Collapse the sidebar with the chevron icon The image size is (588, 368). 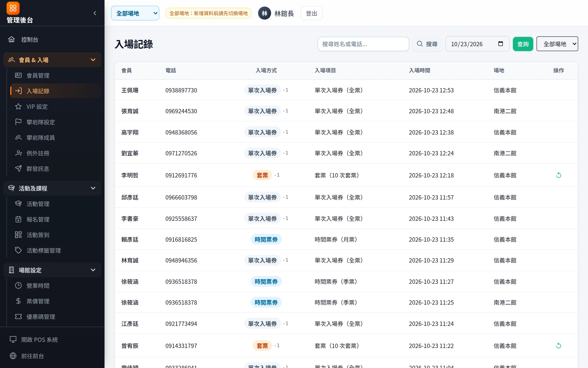pyautogui.click(x=95, y=13)
